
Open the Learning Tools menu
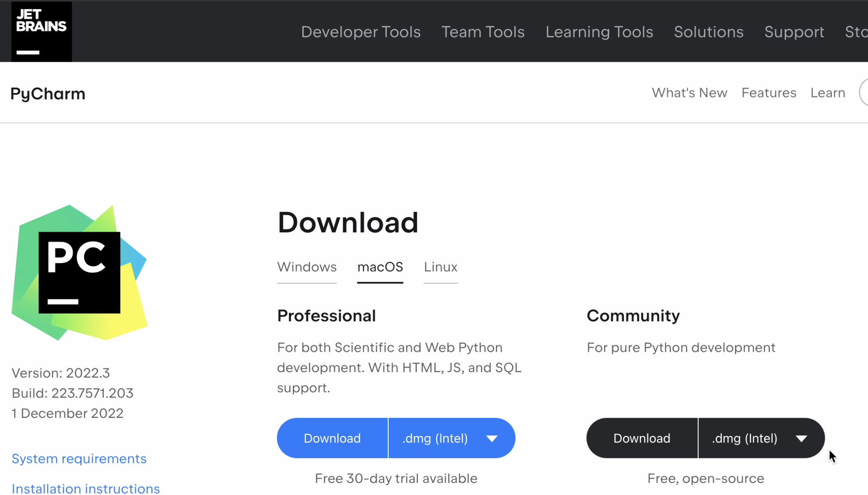click(599, 32)
